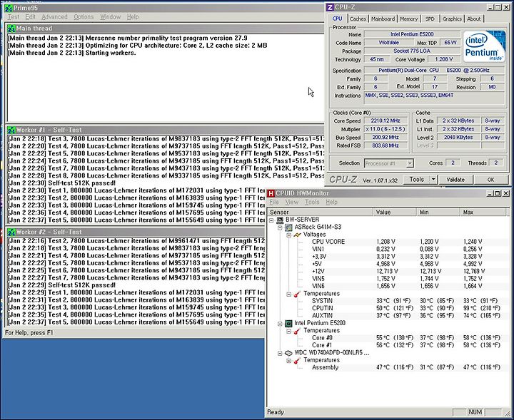Screen dimensions: 514x420
Task: Switch to the About tab
Action: point(474,19)
